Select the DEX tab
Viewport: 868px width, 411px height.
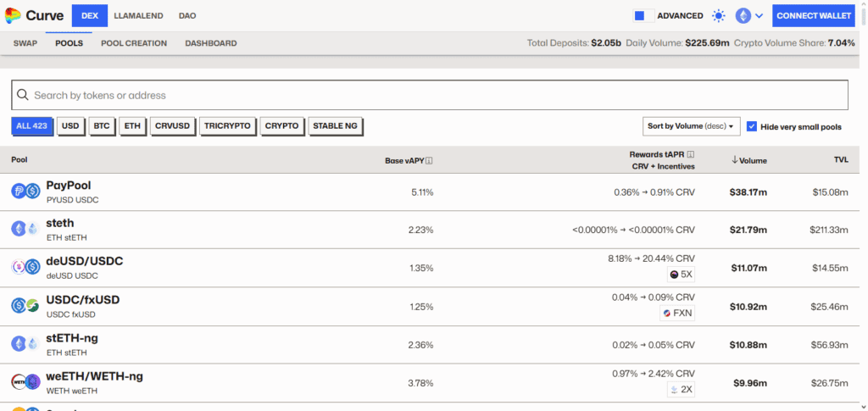(90, 16)
